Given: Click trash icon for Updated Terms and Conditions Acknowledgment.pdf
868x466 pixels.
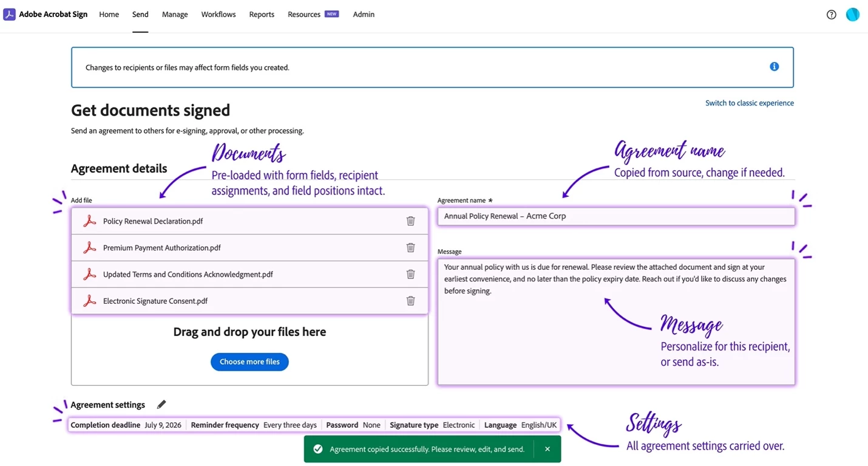Looking at the screenshot, I should click(x=410, y=274).
